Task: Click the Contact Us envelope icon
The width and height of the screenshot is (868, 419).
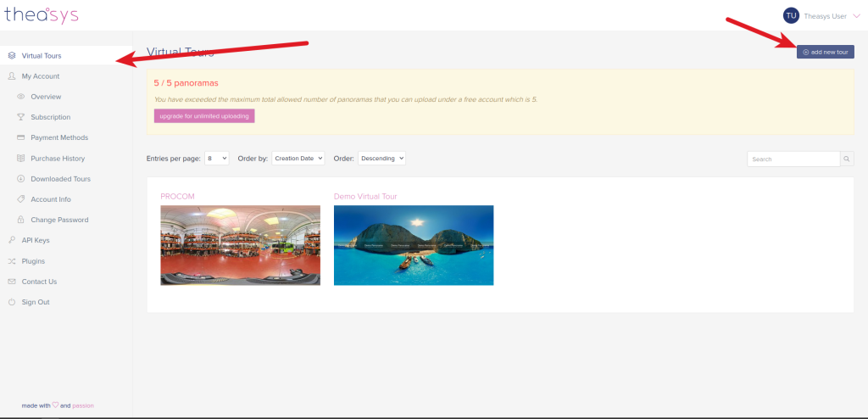Action: tap(12, 282)
